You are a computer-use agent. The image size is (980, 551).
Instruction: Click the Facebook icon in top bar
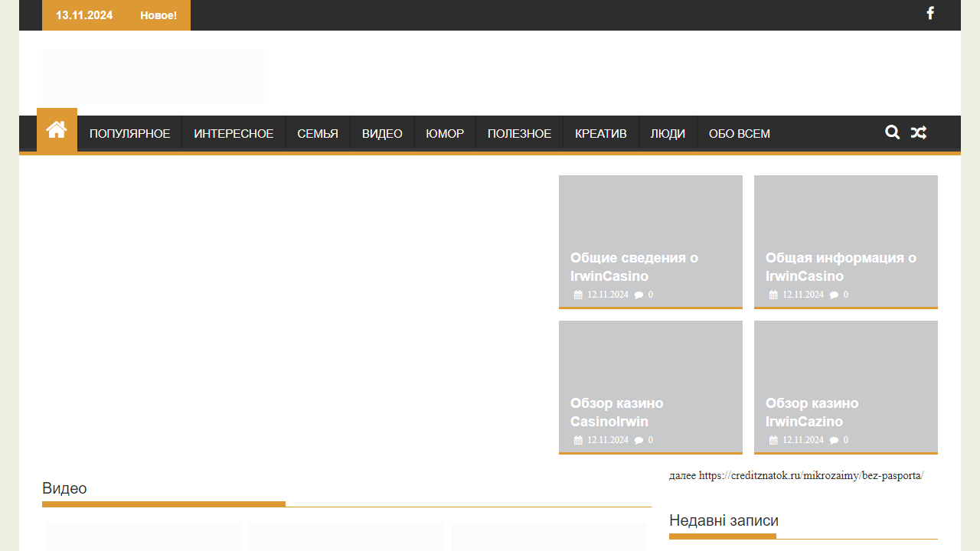click(x=930, y=13)
